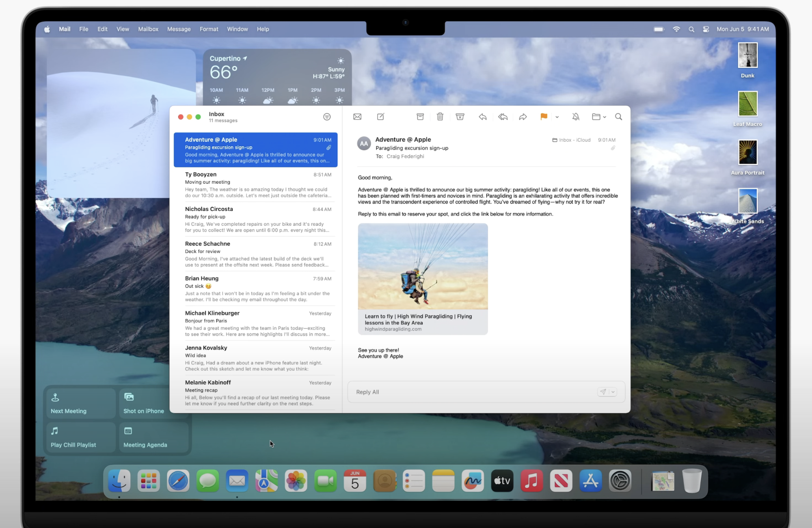812x528 pixels.
Task: Archive the selected email
Action: point(420,117)
